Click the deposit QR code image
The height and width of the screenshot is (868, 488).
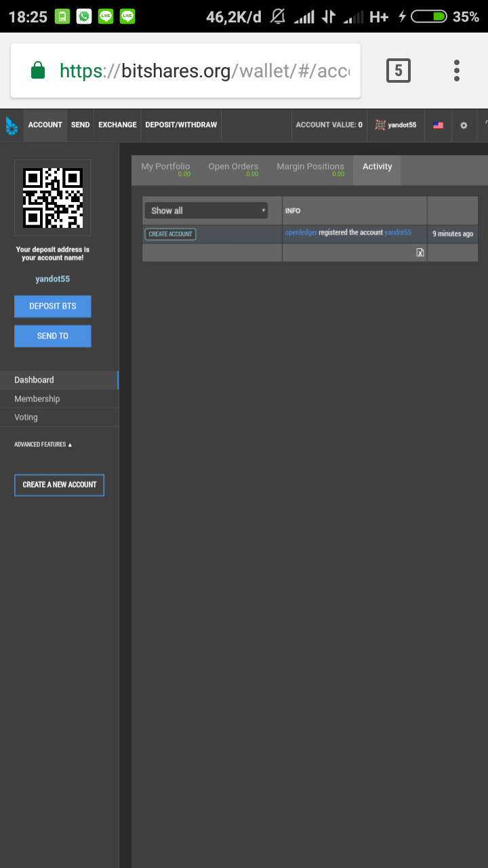pyautogui.click(x=52, y=198)
